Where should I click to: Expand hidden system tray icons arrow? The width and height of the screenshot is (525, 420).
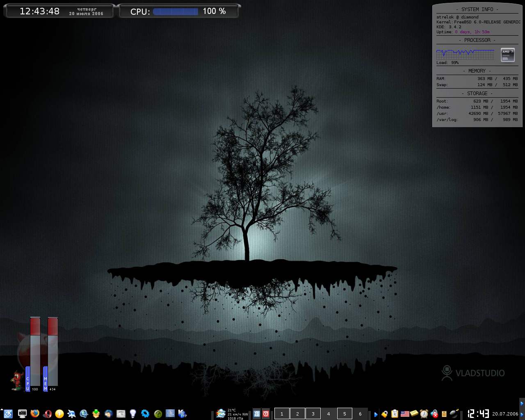tap(376, 414)
